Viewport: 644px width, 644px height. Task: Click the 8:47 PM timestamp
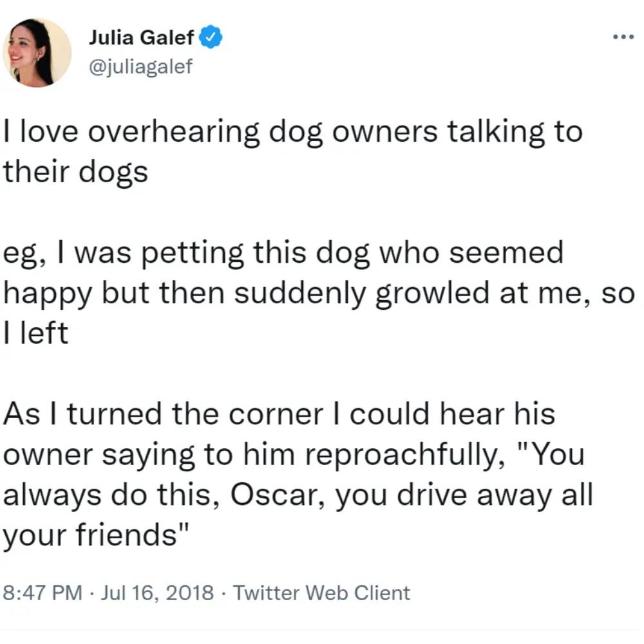(43, 592)
